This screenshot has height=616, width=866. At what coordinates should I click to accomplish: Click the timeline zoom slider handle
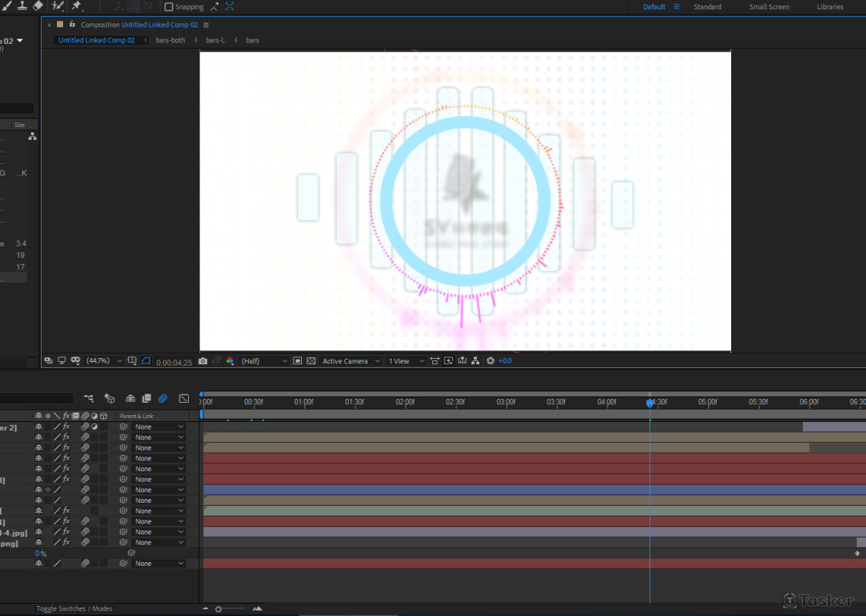[219, 609]
